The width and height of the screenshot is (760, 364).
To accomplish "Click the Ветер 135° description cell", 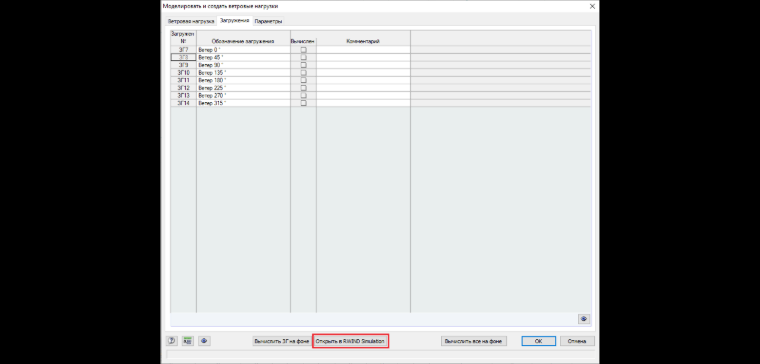I will (243, 73).
